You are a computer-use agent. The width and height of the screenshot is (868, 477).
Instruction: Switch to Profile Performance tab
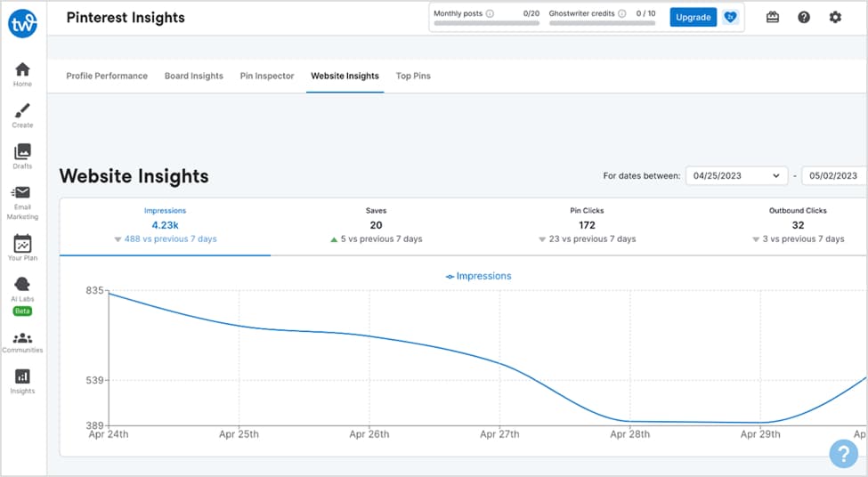click(107, 76)
